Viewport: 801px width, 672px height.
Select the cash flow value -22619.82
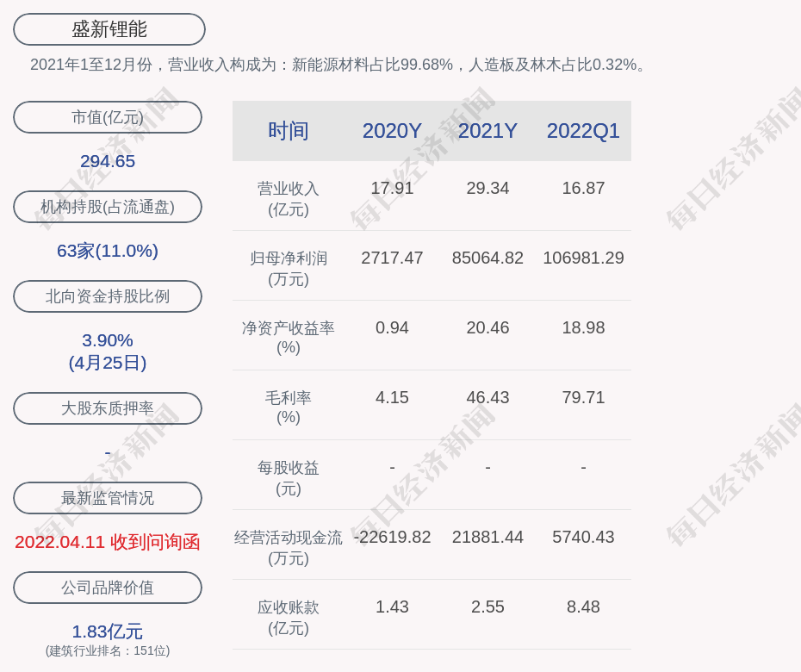click(x=393, y=537)
